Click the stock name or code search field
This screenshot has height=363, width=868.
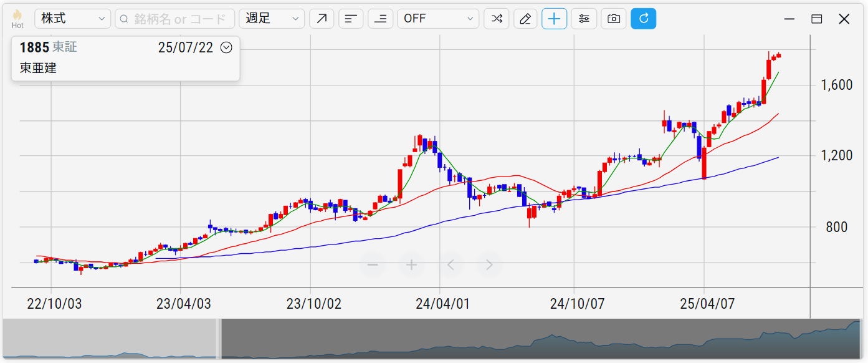click(x=175, y=19)
